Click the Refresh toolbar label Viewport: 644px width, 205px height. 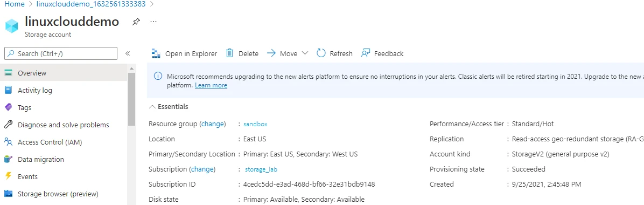click(341, 53)
